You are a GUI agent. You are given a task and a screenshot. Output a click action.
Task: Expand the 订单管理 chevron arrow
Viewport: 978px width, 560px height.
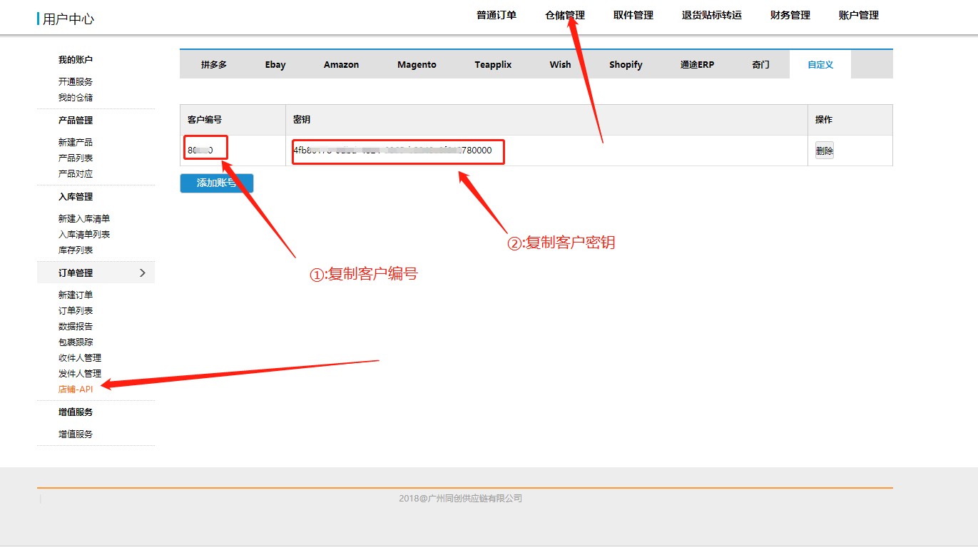click(x=142, y=273)
